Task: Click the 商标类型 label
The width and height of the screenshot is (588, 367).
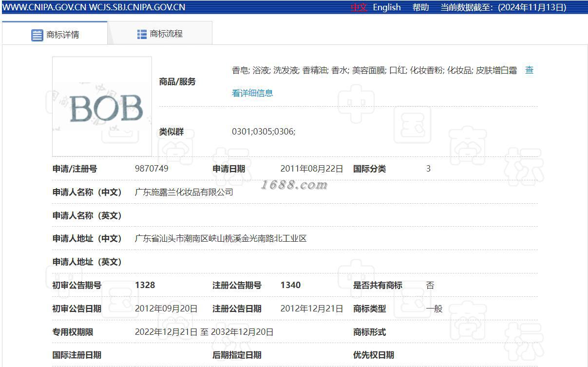Action: pos(369,309)
